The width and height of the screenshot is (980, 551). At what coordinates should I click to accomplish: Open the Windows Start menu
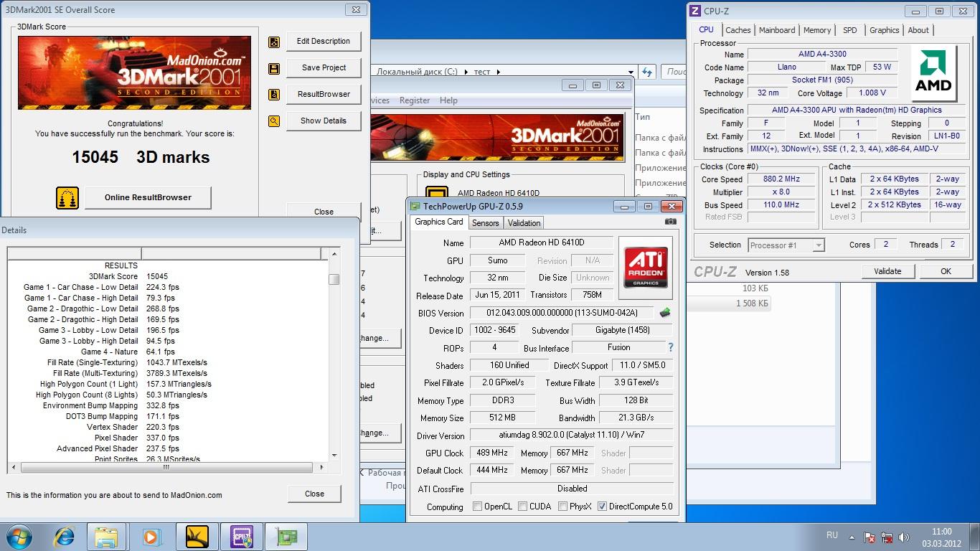click(x=19, y=537)
